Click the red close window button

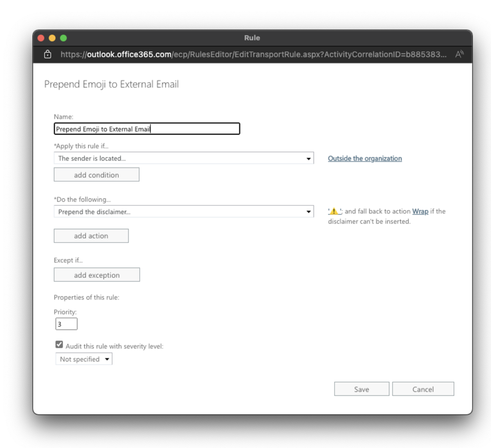pos(41,38)
